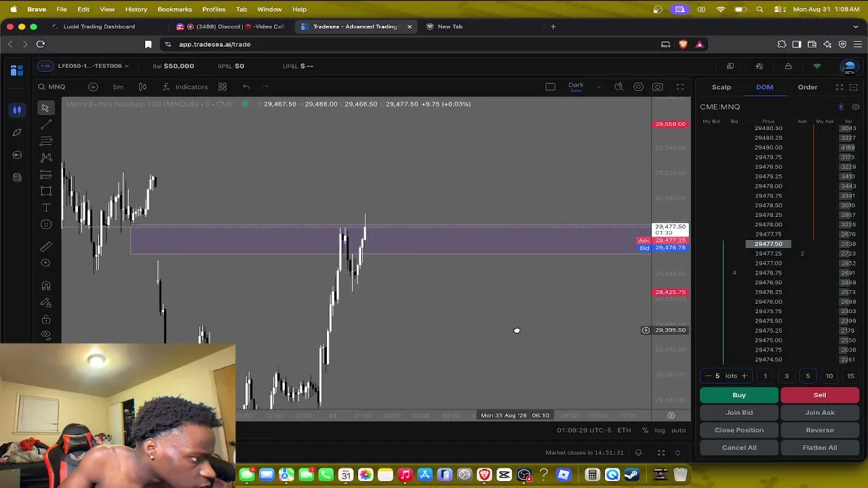Open the timezone selector showing UTC-5
This screenshot has width=868, height=488.
[584, 430]
